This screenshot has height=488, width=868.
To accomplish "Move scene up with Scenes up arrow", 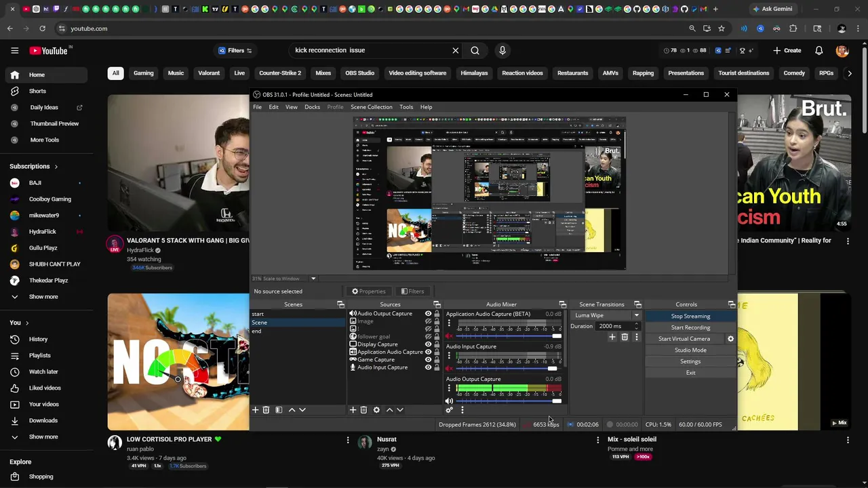I will point(292,410).
